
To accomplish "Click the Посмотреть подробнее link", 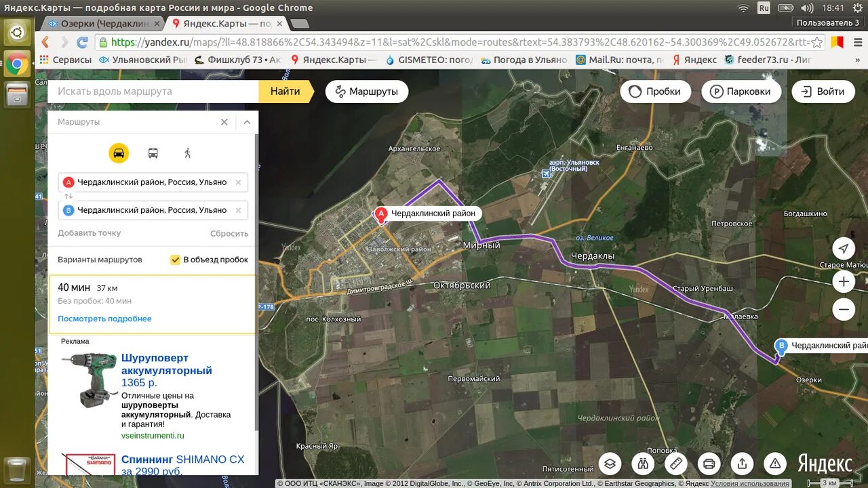I will coord(104,319).
